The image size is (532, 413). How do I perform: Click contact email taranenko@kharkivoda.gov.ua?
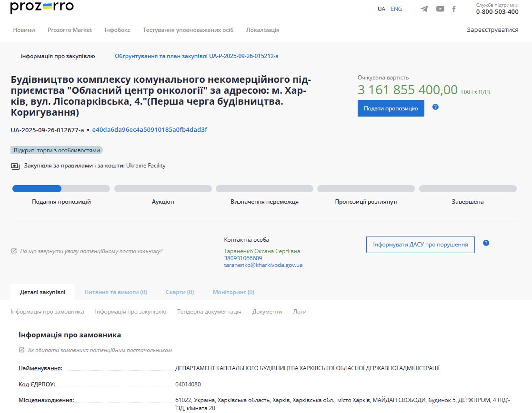coord(263,265)
